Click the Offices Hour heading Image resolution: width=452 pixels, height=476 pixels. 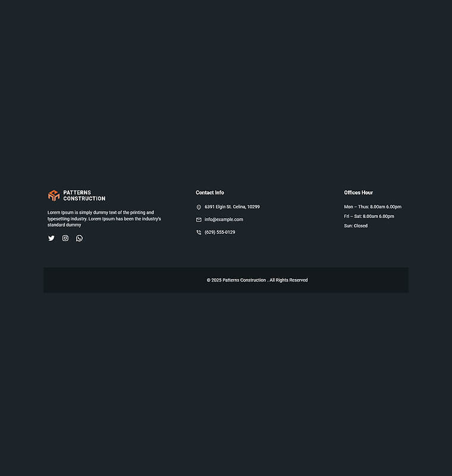(x=358, y=192)
